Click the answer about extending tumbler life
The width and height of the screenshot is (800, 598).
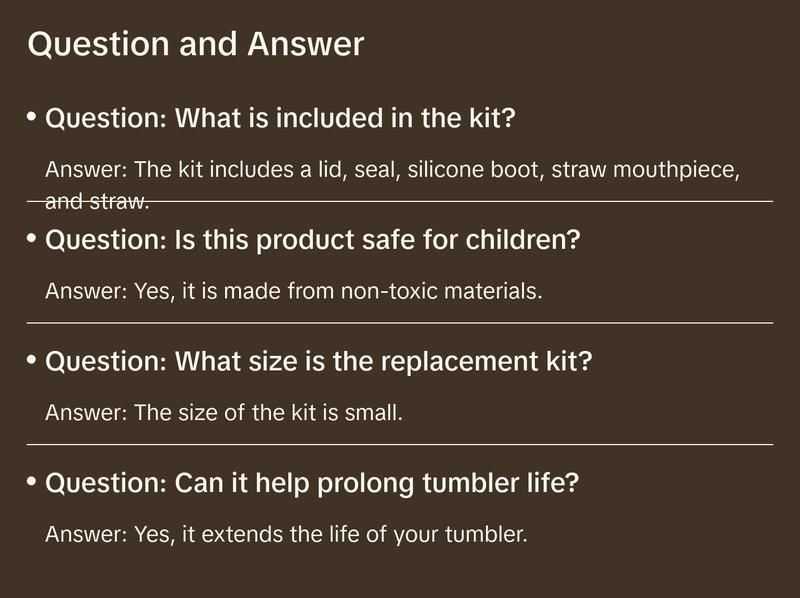pyautogui.click(x=286, y=534)
